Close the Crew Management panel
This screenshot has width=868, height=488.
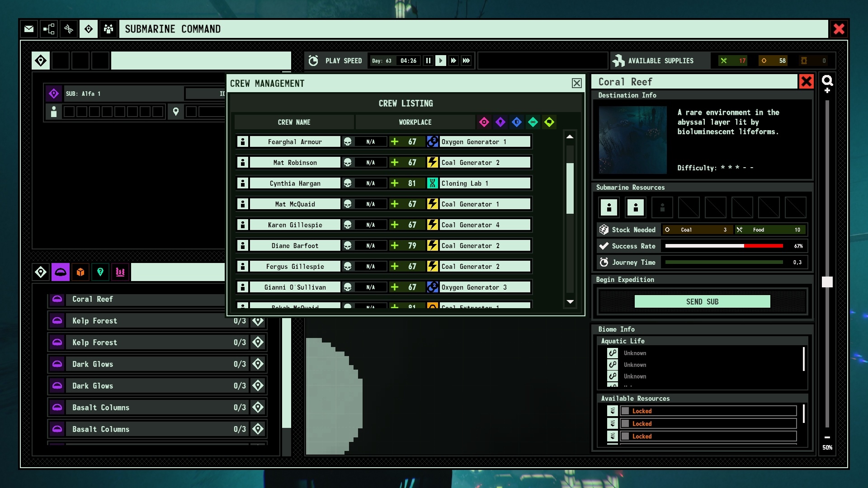(576, 84)
